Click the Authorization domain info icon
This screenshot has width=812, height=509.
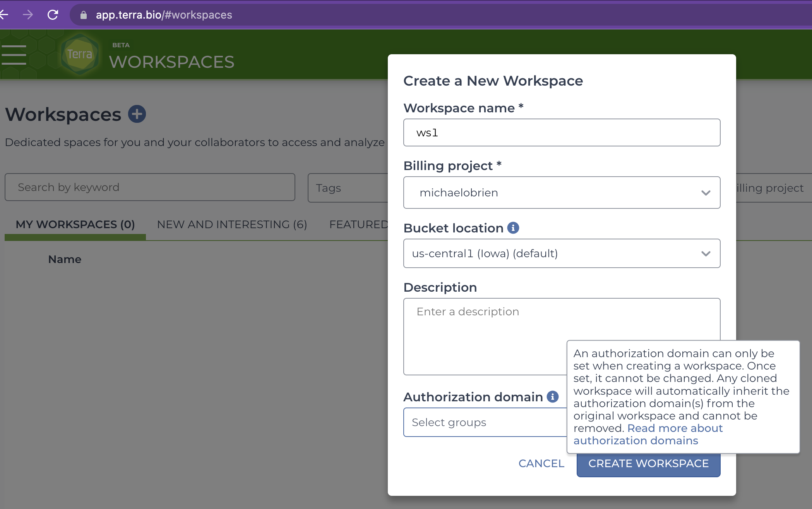click(x=553, y=397)
